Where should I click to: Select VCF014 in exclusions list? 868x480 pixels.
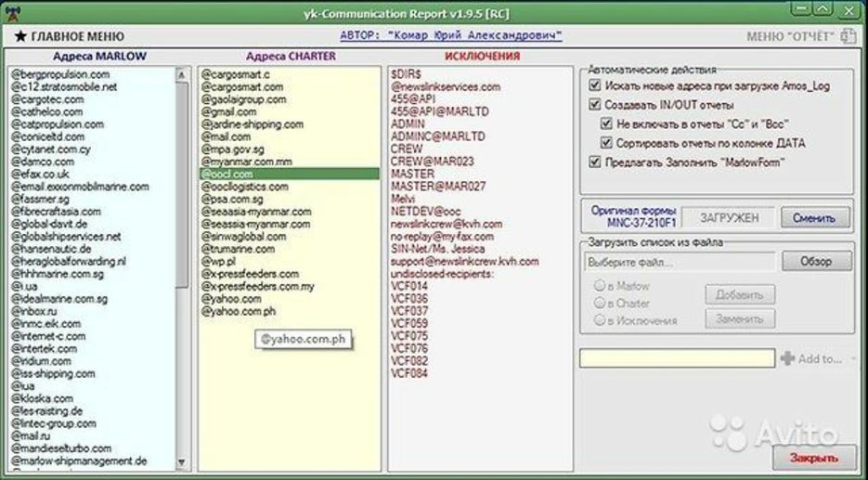pos(409,286)
